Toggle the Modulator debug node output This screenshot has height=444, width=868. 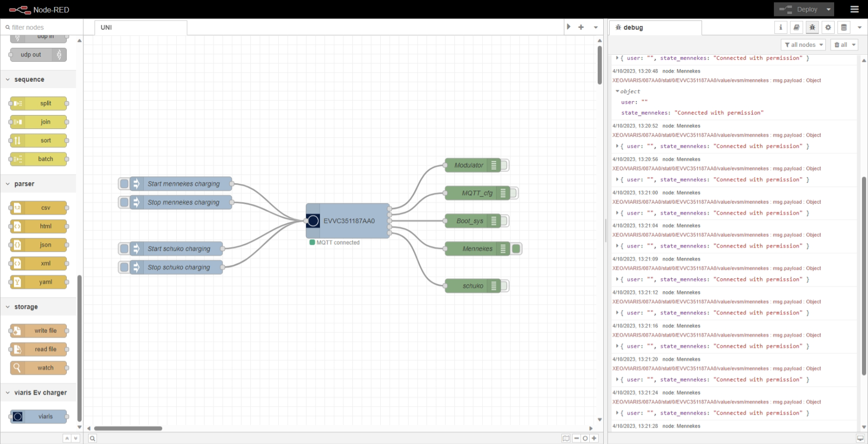(x=504, y=165)
